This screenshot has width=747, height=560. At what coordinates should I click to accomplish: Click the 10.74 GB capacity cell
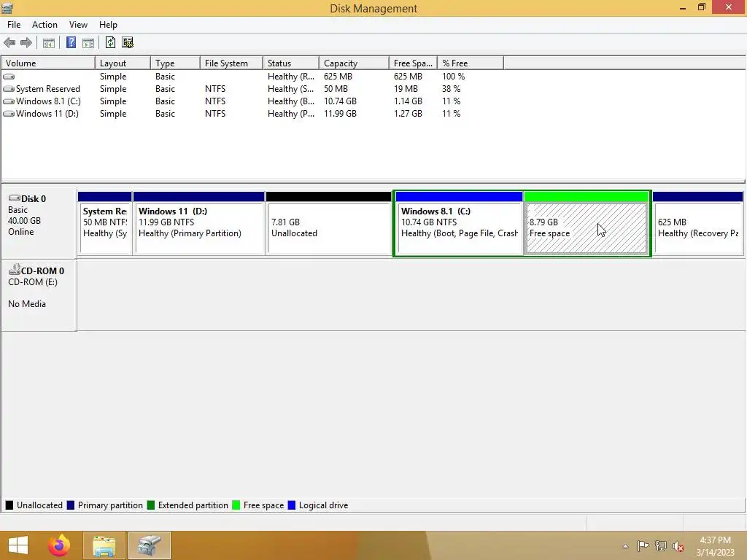(x=340, y=101)
